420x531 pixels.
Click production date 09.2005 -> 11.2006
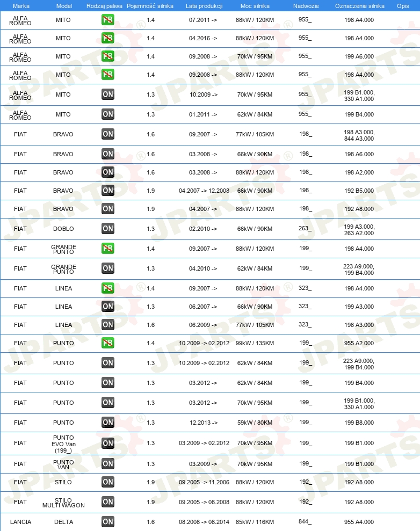point(204,482)
